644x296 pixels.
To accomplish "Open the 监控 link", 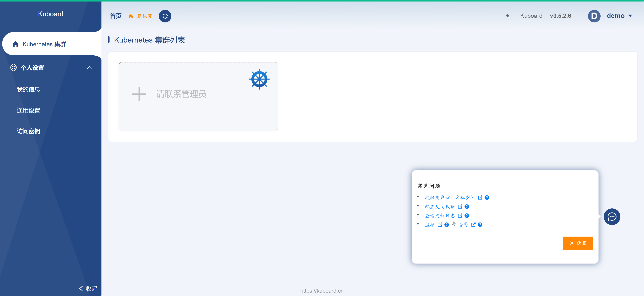I will pos(430,225).
